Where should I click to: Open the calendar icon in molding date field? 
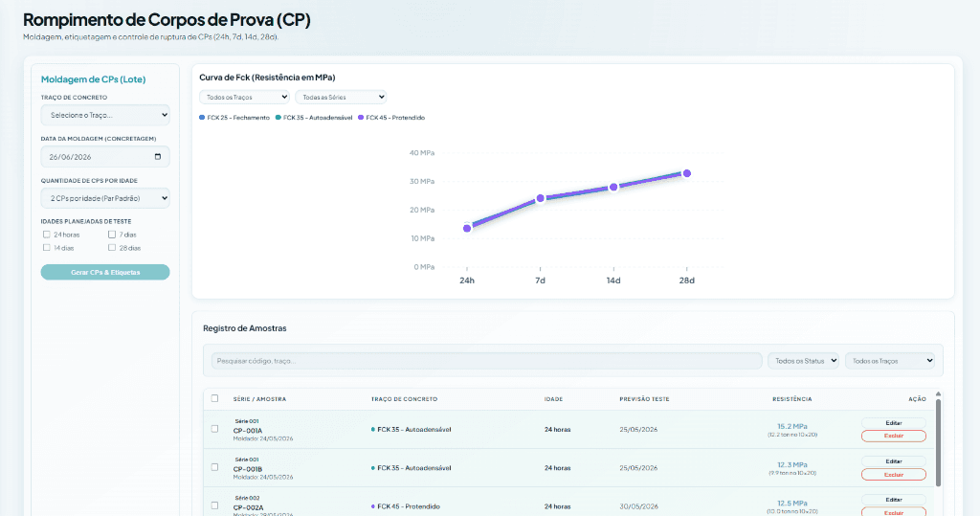(158, 156)
